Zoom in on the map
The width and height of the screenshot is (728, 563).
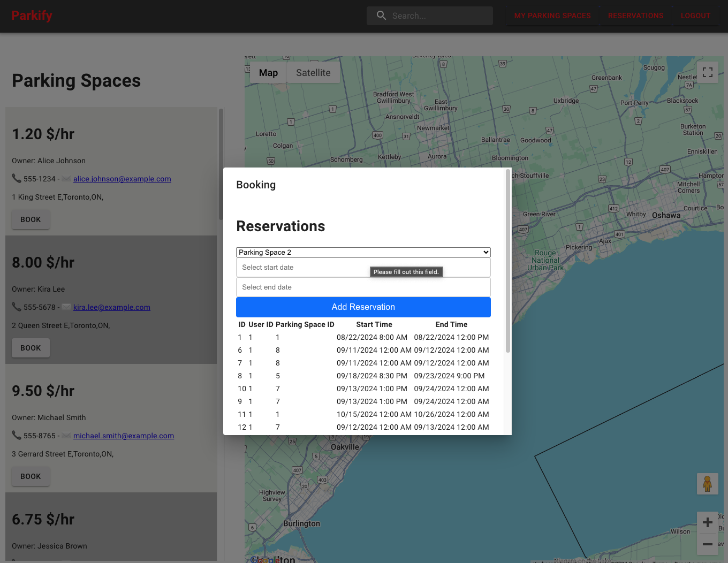[x=707, y=522]
